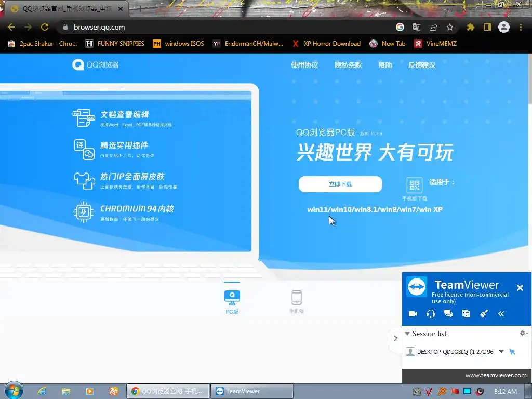Image resolution: width=532 pixels, height=399 pixels.
Task: Click the remote control cursor icon for DESKTOP-QDUG3LQ
Action: click(512, 352)
